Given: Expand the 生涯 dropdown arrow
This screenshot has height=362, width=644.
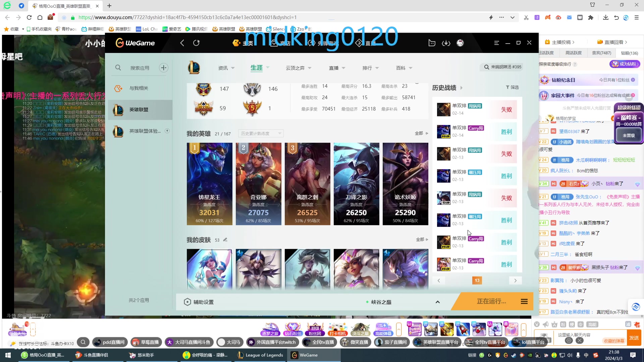Looking at the screenshot, I should pos(268,67).
